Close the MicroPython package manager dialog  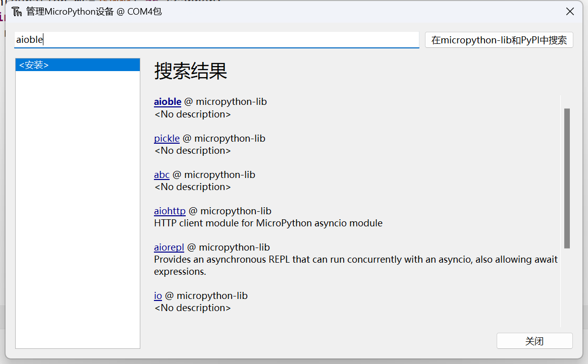pos(570,12)
